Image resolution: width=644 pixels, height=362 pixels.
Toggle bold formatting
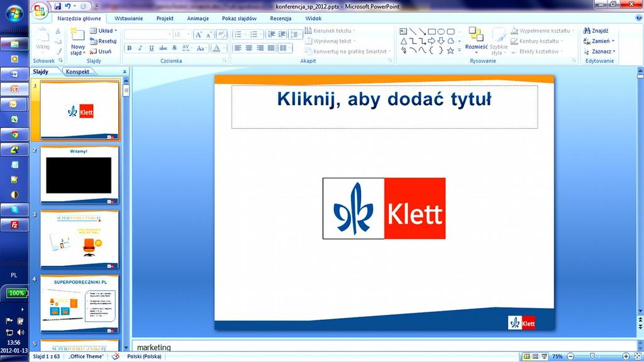130,48
